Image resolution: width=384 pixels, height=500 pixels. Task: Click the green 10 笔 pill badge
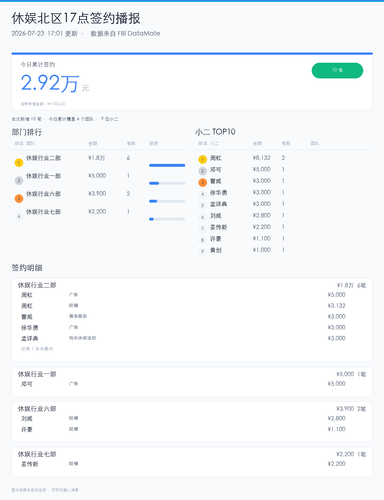[337, 70]
